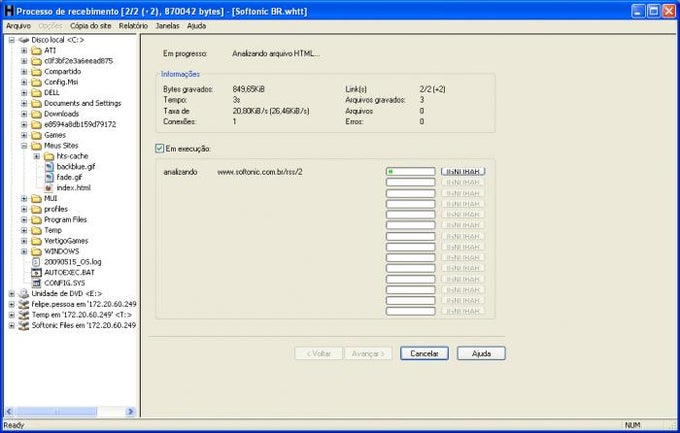Click the Games folder icon
Viewport: 680px width, 433px height.
36,135
